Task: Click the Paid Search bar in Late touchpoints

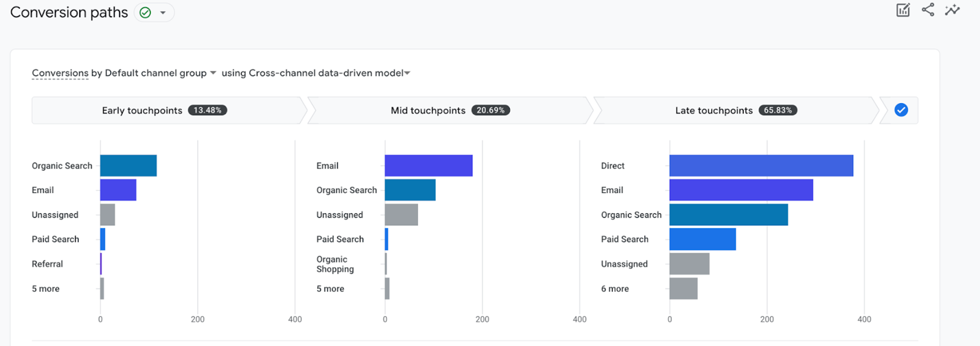Action: pyautogui.click(x=703, y=239)
